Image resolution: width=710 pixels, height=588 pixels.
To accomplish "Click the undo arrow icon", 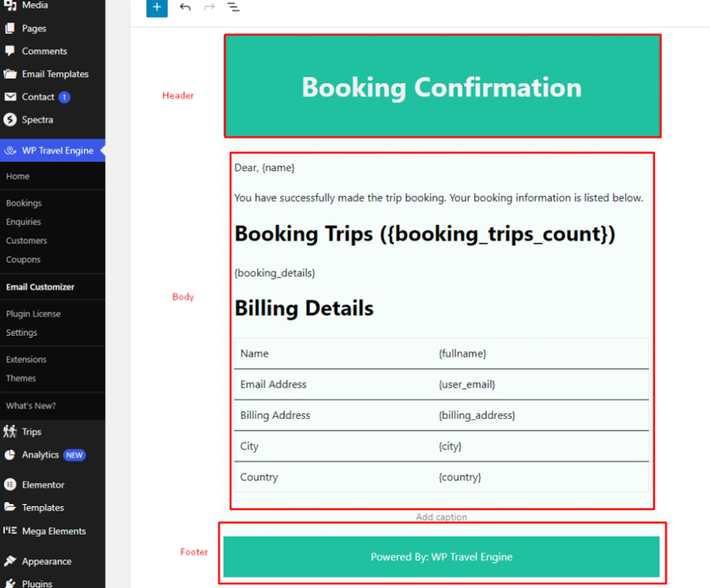I will pos(185,7).
